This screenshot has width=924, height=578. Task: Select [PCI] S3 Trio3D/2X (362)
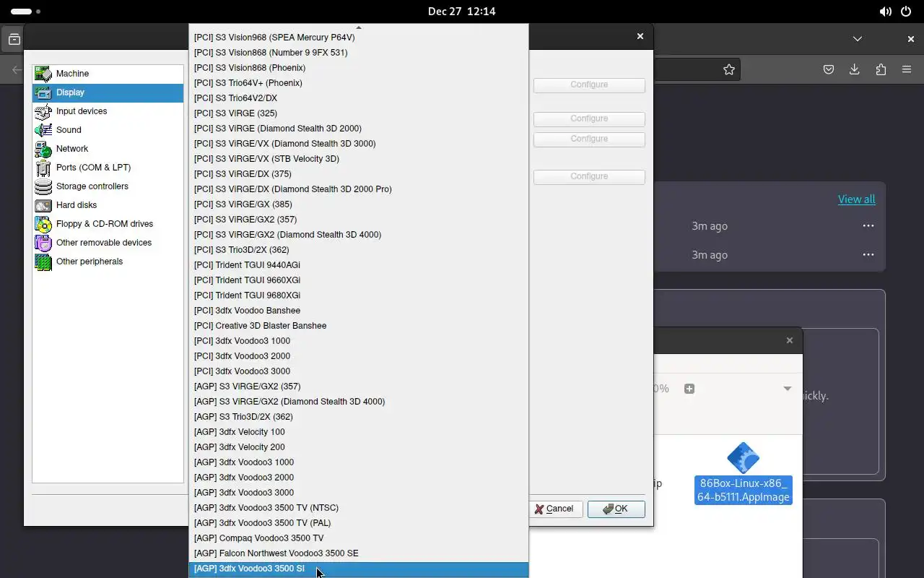pyautogui.click(x=359, y=250)
